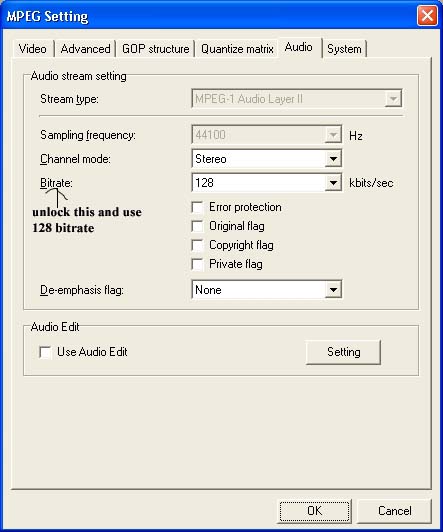Check the Copyright flag option
The width and height of the screenshot is (443, 532).
[197, 245]
